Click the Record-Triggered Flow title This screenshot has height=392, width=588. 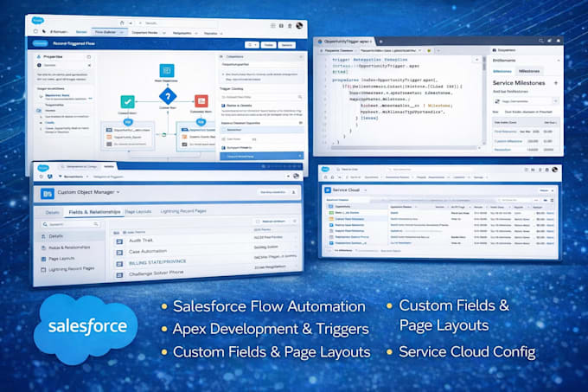pos(73,43)
